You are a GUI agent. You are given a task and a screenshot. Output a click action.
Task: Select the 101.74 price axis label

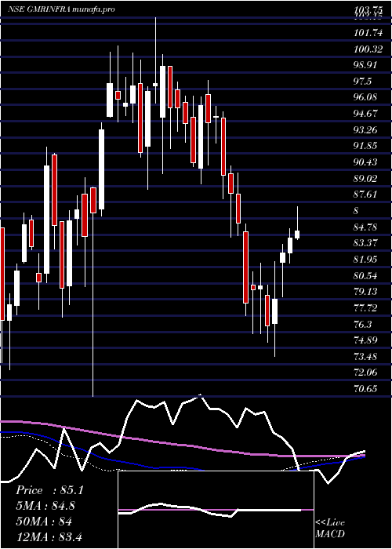tap(366, 33)
